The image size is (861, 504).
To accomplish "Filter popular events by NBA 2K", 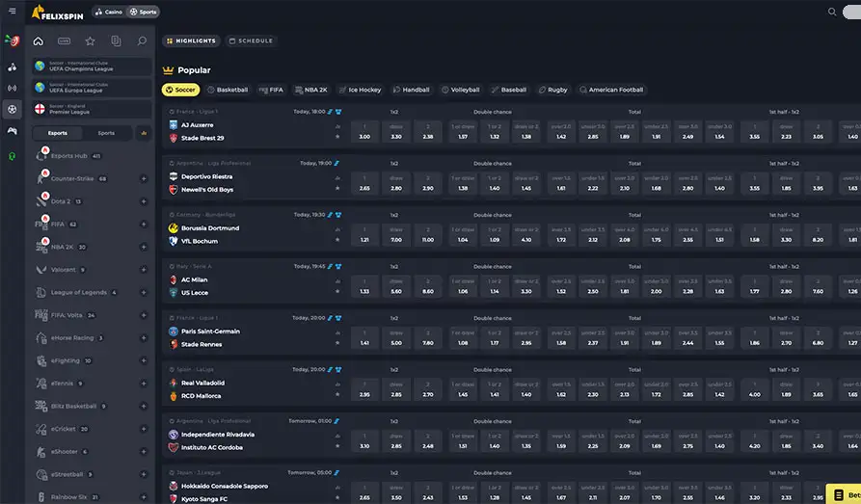I will (310, 90).
